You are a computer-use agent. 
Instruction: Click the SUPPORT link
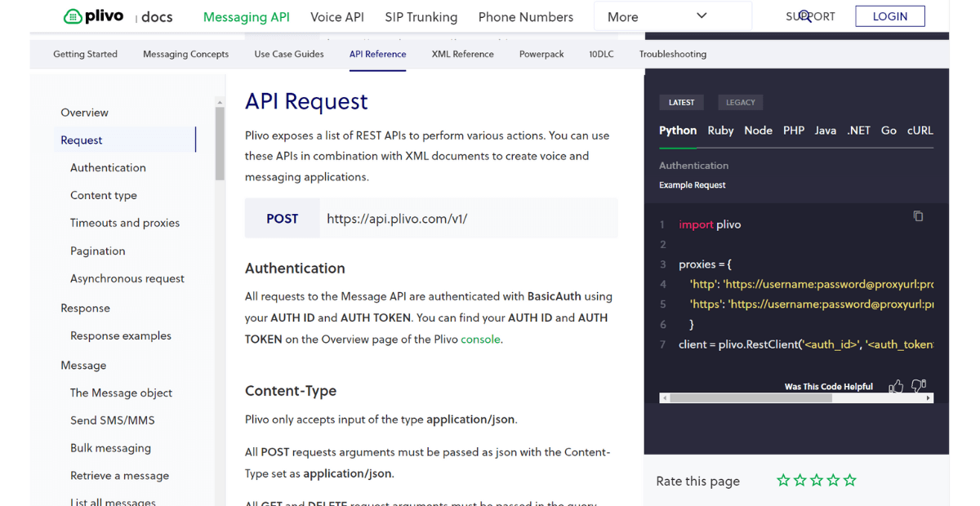click(x=810, y=16)
